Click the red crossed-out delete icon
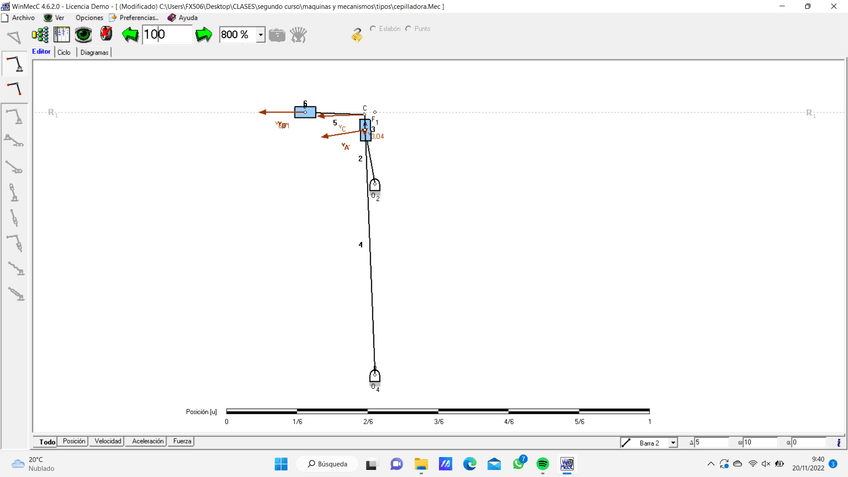Image resolution: width=848 pixels, height=477 pixels. point(106,35)
